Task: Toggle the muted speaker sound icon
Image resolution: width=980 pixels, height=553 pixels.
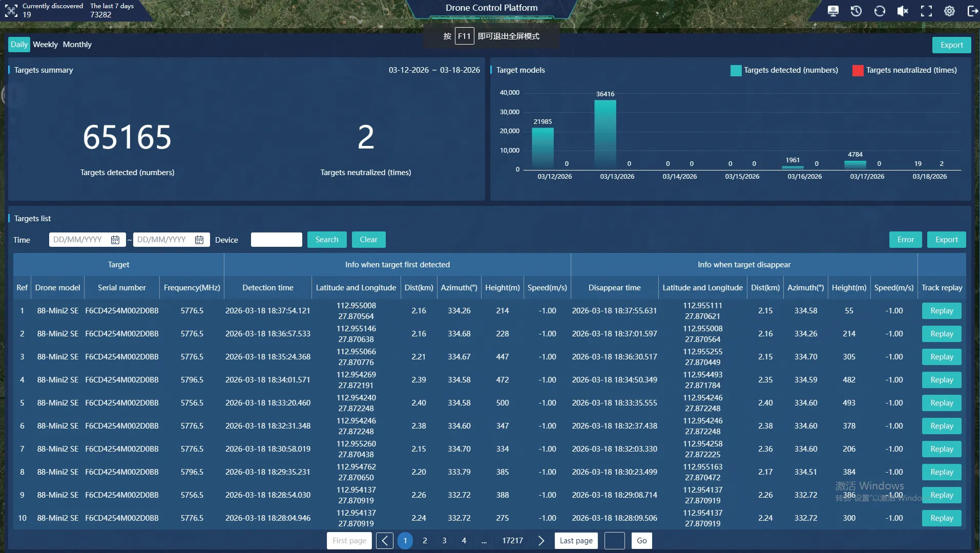Action: 903,11
